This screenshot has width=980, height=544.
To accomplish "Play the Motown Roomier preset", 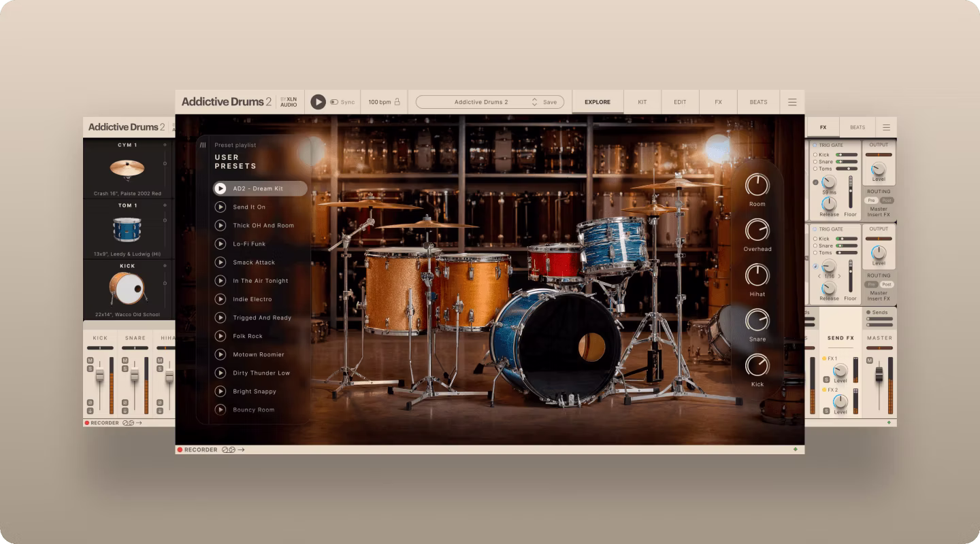I will coord(220,354).
